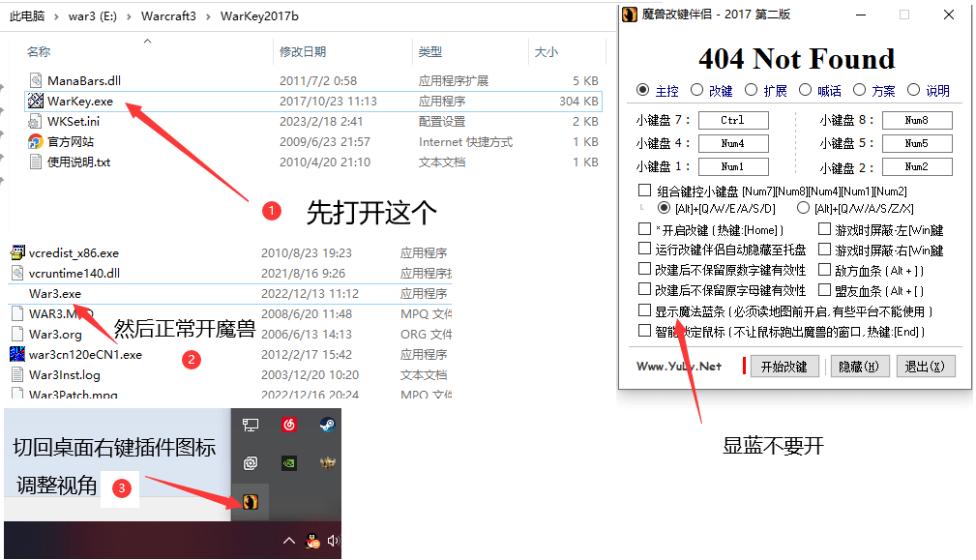This screenshot has width=976, height=560.
Task: Click the speaker volume icon in the taskbar
Action: point(333,542)
